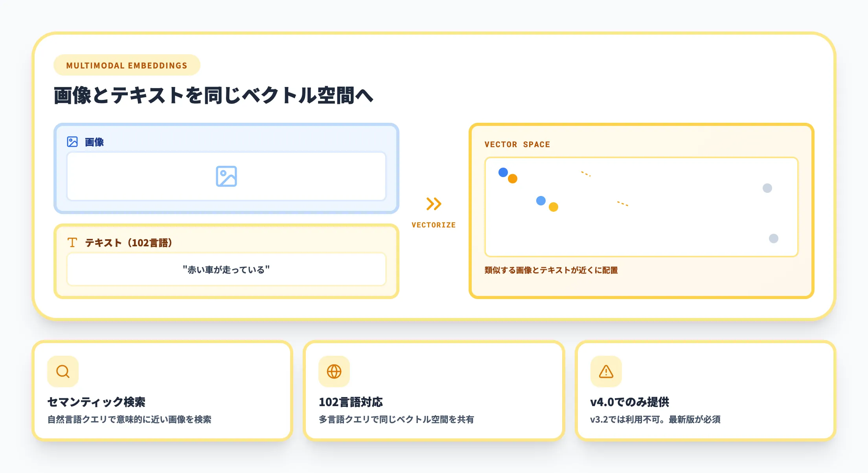Click the image placeholder icon
Screen dimensions: 868x473
(227, 176)
